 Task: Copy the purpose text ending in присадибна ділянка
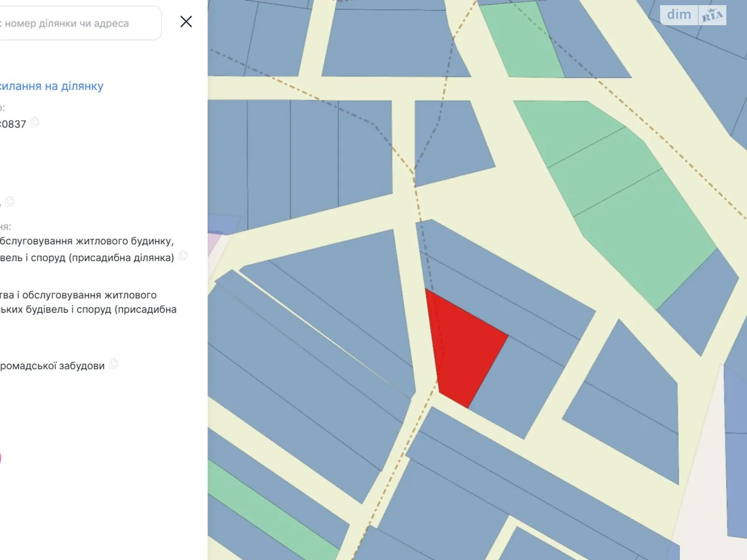pyautogui.click(x=183, y=256)
